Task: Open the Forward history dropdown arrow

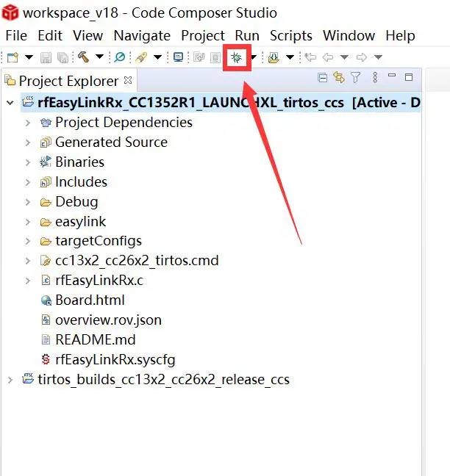Action: pyautogui.click(x=378, y=57)
